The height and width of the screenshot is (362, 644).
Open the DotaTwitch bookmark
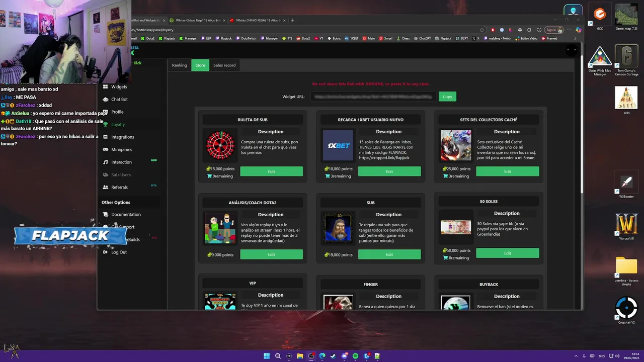tap(246, 38)
